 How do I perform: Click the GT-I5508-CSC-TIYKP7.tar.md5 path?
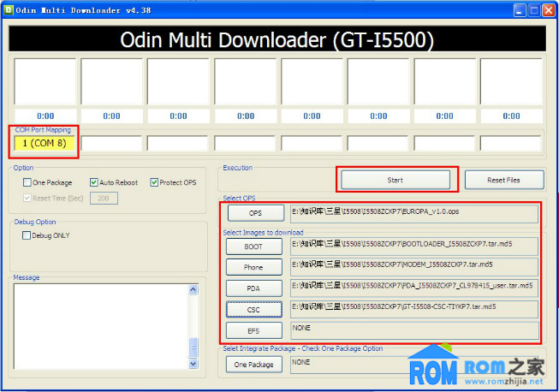[414, 309]
